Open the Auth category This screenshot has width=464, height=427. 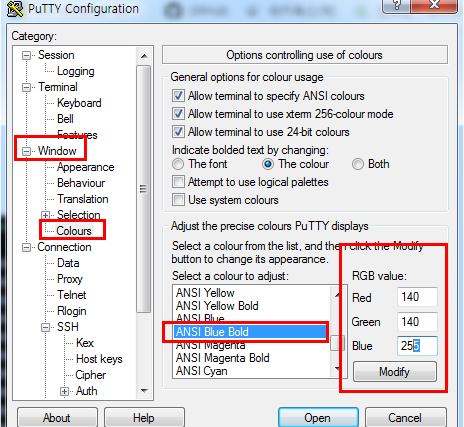point(86,391)
